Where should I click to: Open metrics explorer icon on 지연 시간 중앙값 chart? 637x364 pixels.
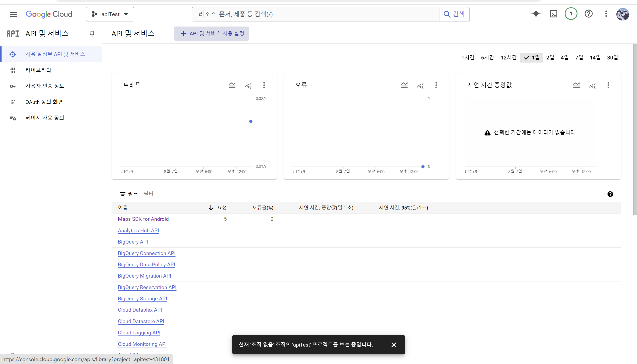[x=592, y=86]
